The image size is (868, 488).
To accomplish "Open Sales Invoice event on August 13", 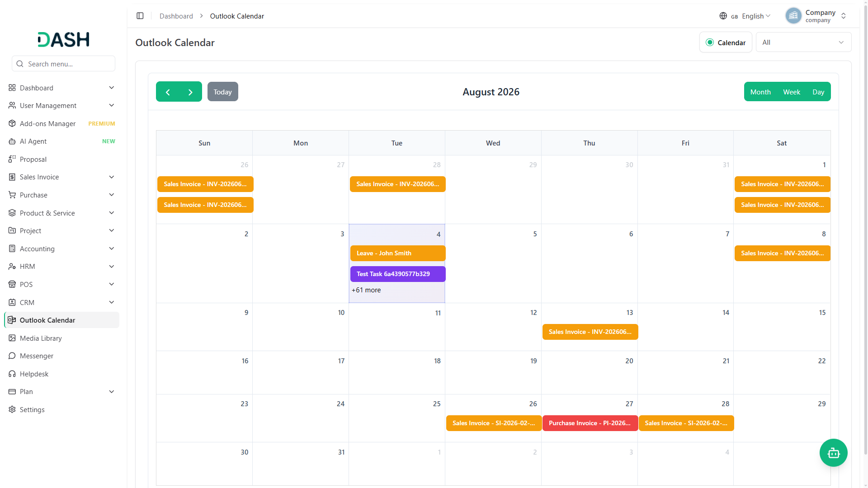I will tap(590, 332).
